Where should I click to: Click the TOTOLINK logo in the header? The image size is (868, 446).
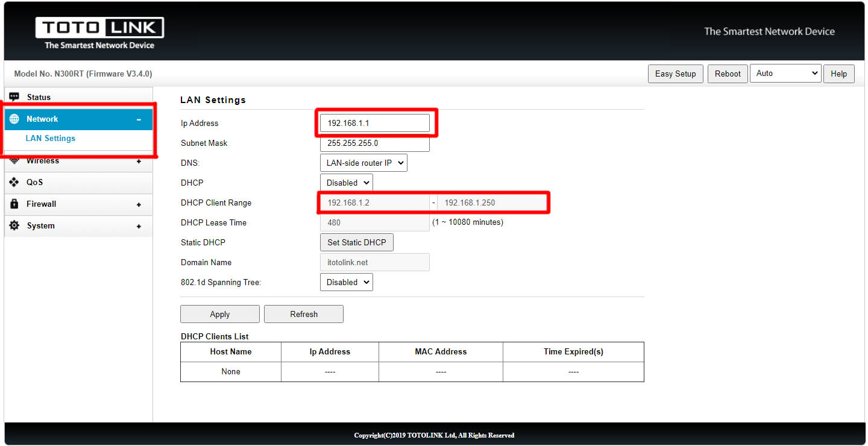(99, 27)
